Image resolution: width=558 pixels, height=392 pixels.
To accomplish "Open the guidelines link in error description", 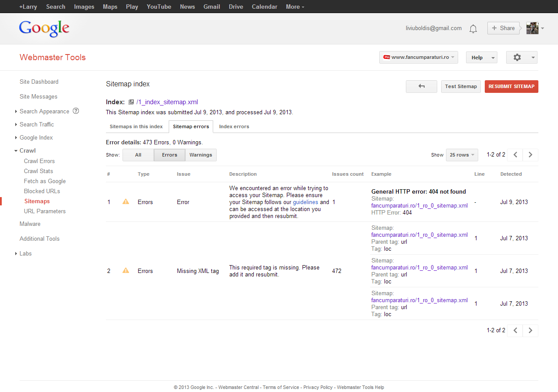I will coord(306,202).
